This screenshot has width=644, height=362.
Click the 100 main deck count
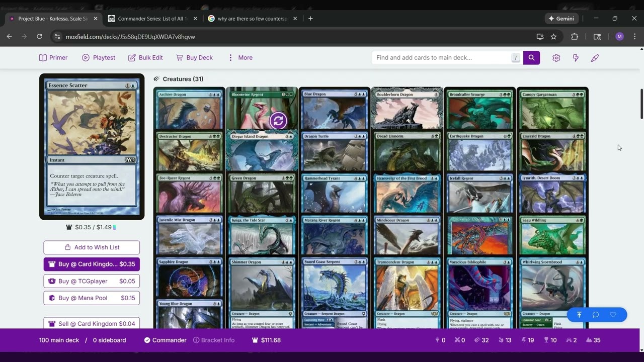[59, 340]
